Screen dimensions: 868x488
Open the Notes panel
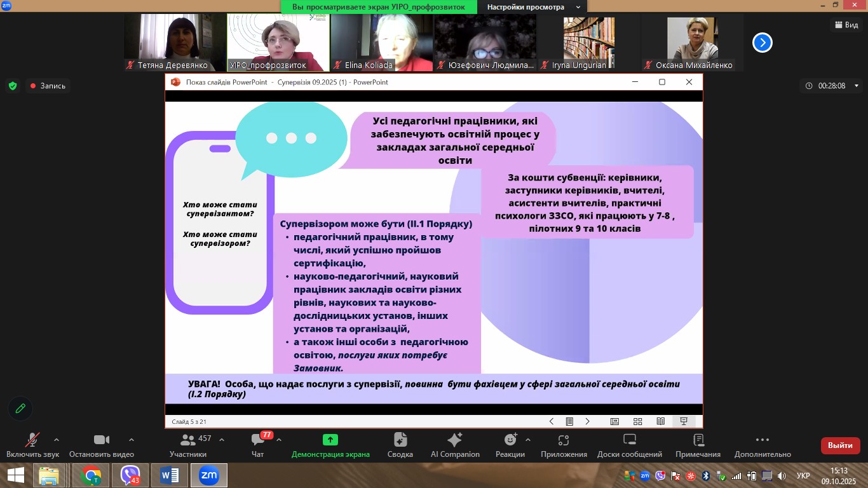pyautogui.click(x=698, y=445)
